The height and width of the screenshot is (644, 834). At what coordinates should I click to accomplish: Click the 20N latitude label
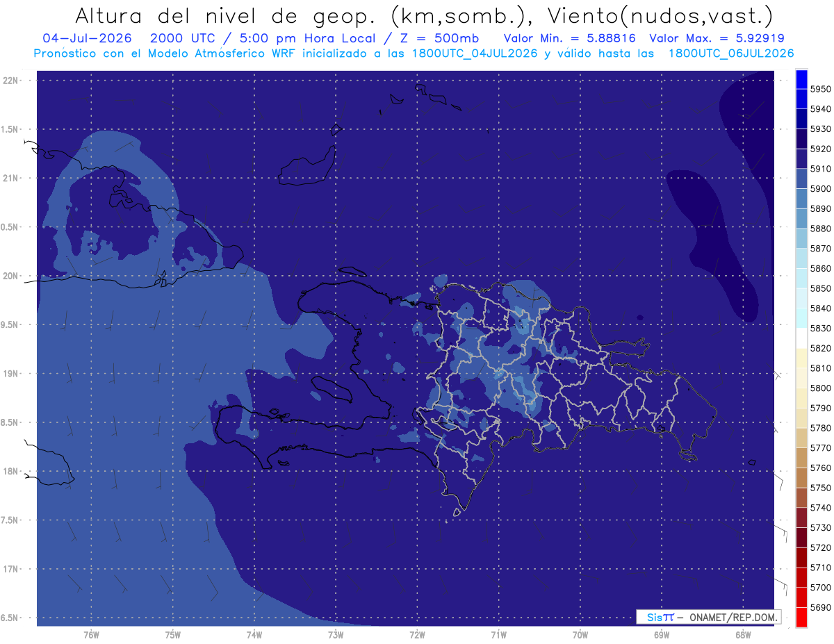point(10,276)
